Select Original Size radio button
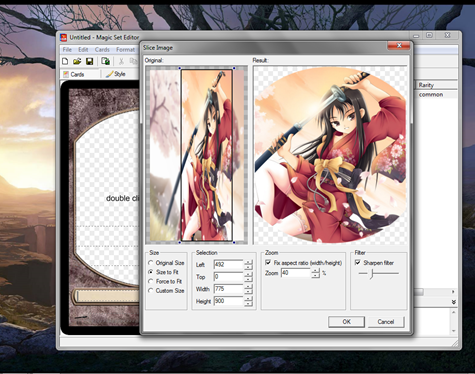Image resolution: width=475 pixels, height=374 pixels. [x=151, y=263]
